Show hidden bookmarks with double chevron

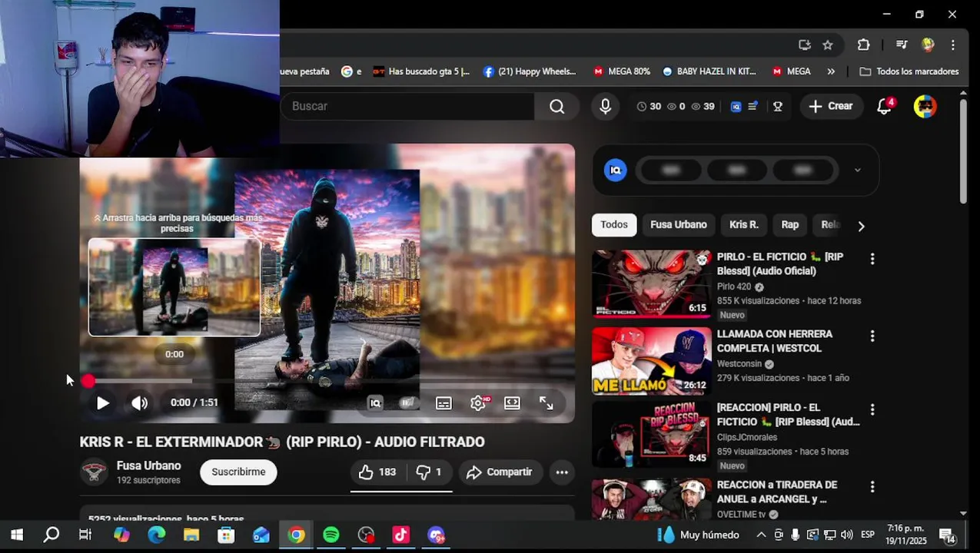click(x=831, y=71)
